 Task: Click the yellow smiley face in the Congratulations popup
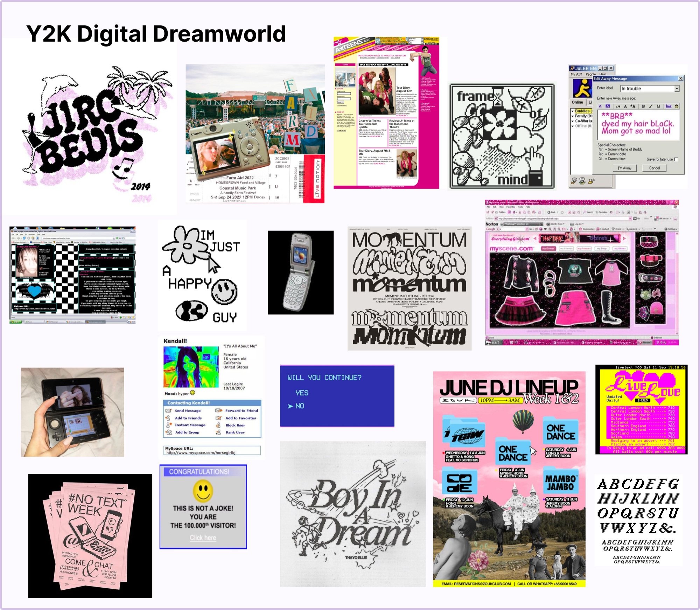pos(203,491)
